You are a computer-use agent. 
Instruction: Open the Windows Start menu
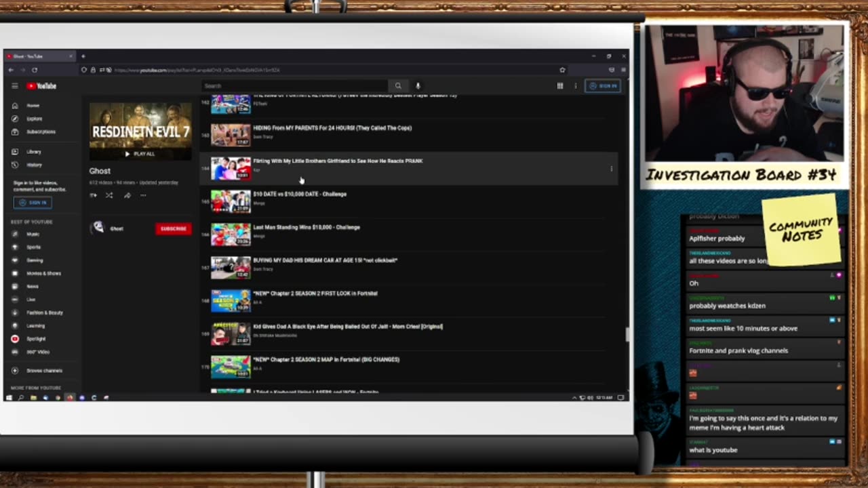click(x=9, y=398)
